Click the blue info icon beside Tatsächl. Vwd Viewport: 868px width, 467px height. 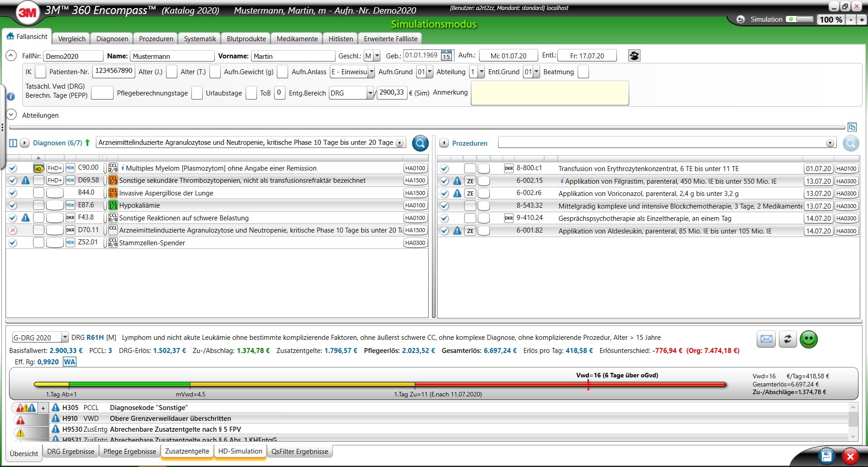pyautogui.click(x=11, y=96)
